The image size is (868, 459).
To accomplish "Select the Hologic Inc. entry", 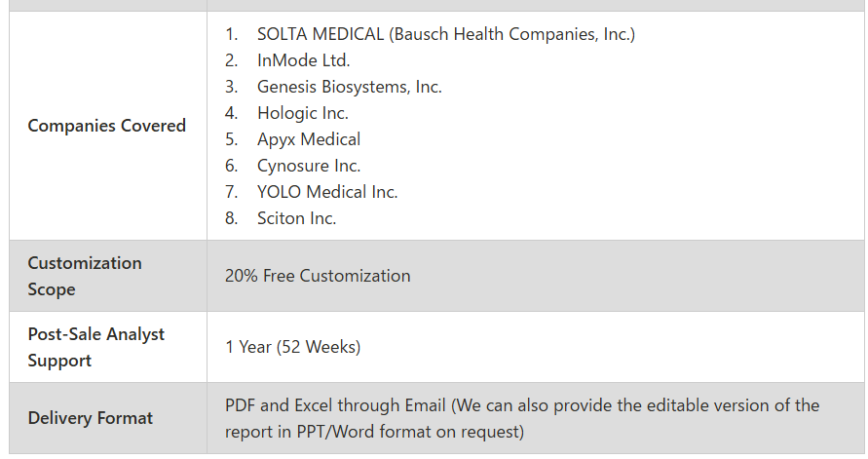I will [303, 113].
